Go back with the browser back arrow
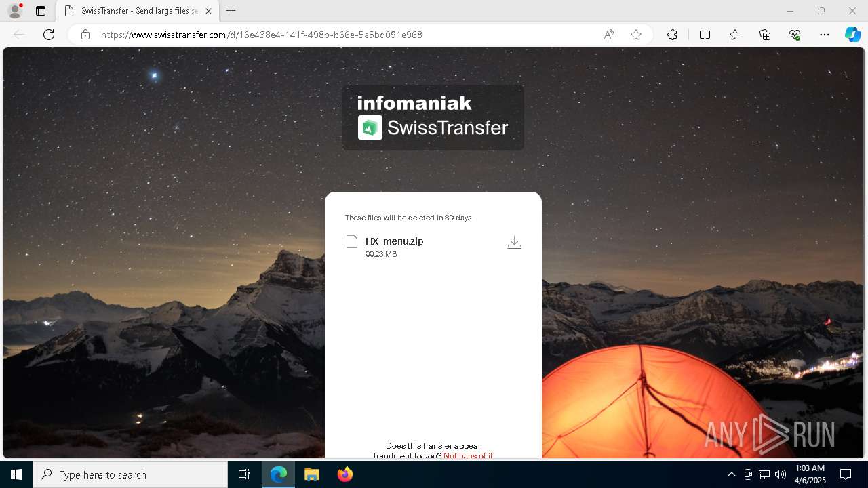Viewport: 868px width, 488px height. (x=19, y=35)
